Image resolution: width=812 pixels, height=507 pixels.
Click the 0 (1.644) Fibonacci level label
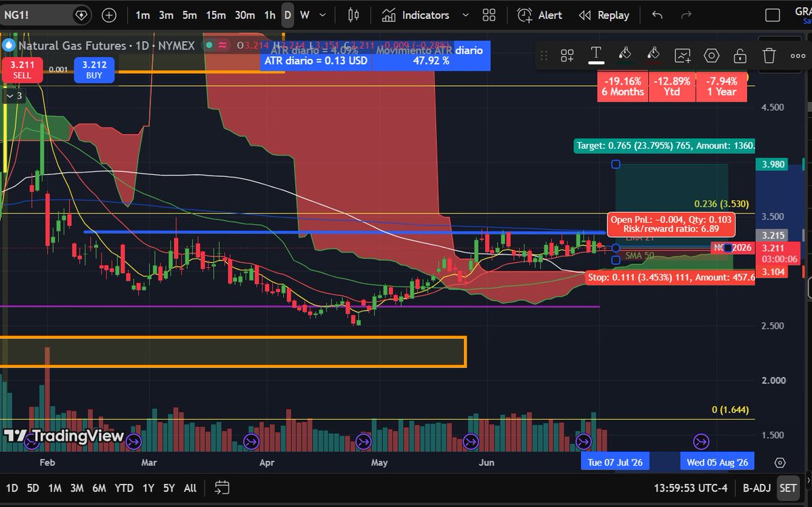point(730,409)
